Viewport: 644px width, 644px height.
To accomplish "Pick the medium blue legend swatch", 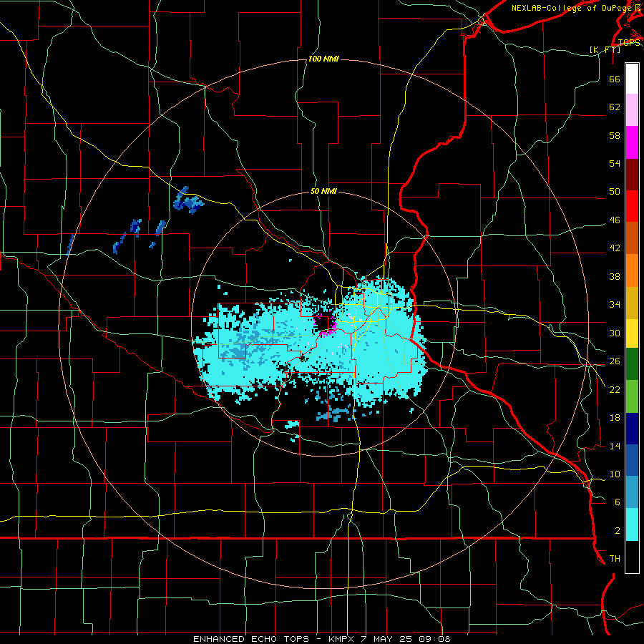I will click(x=632, y=460).
